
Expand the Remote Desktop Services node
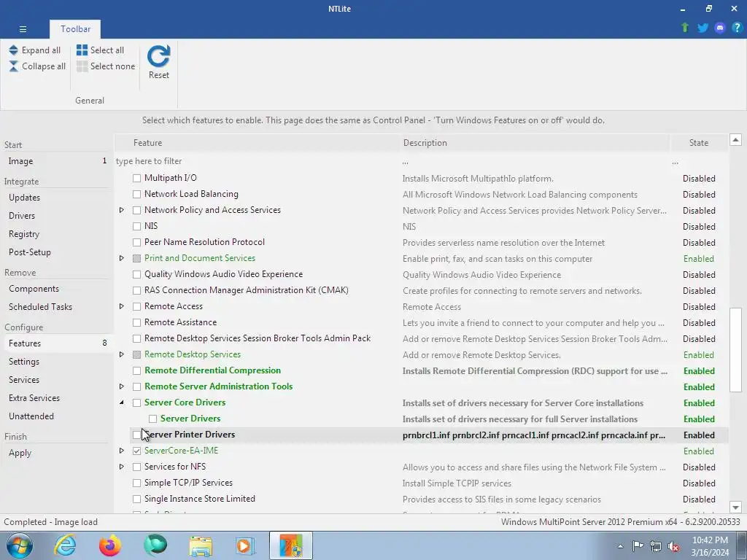tap(122, 354)
